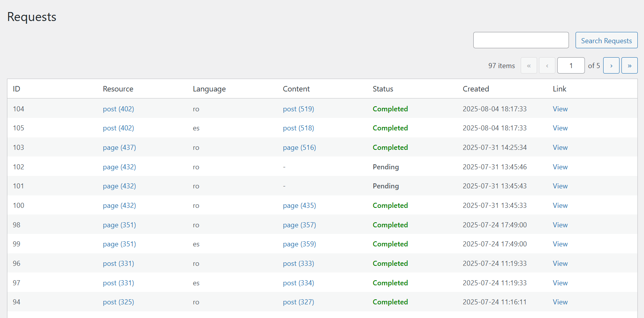Open resource post (325) for request 94
644x318 pixels.
[118, 302]
